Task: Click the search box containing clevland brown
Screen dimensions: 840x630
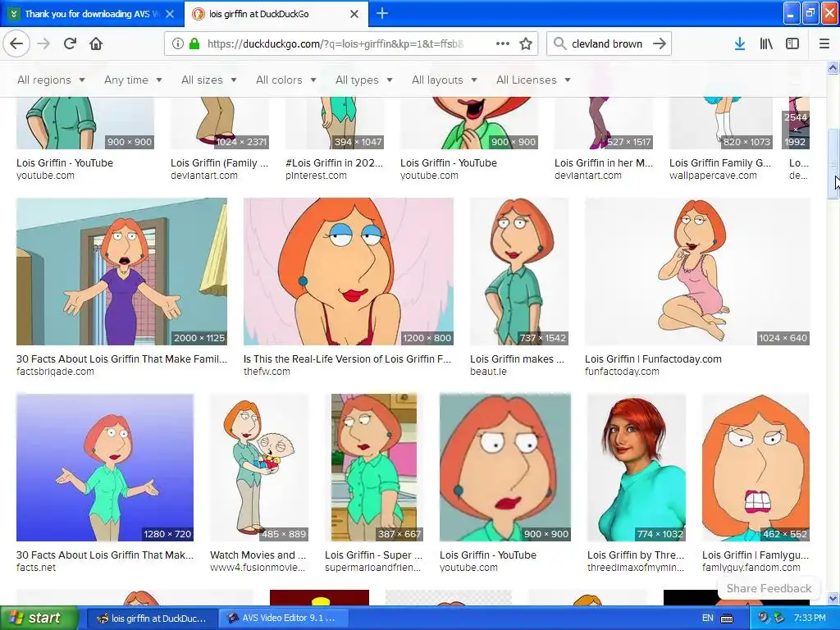Action: [607, 43]
